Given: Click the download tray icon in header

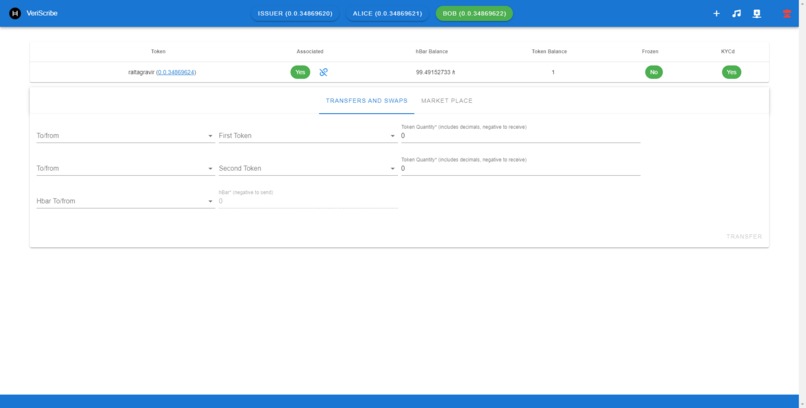Looking at the screenshot, I should click(x=757, y=13).
